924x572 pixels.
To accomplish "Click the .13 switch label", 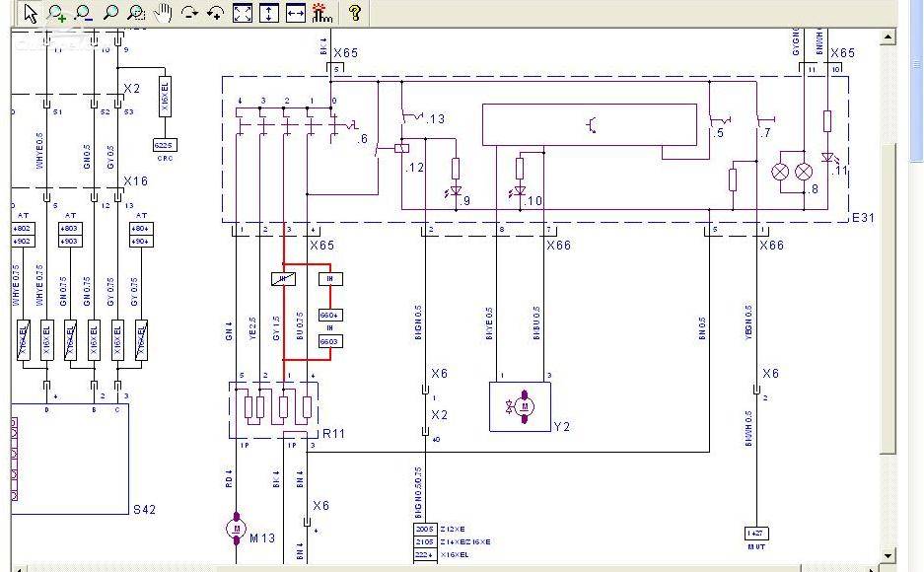I will [436, 119].
